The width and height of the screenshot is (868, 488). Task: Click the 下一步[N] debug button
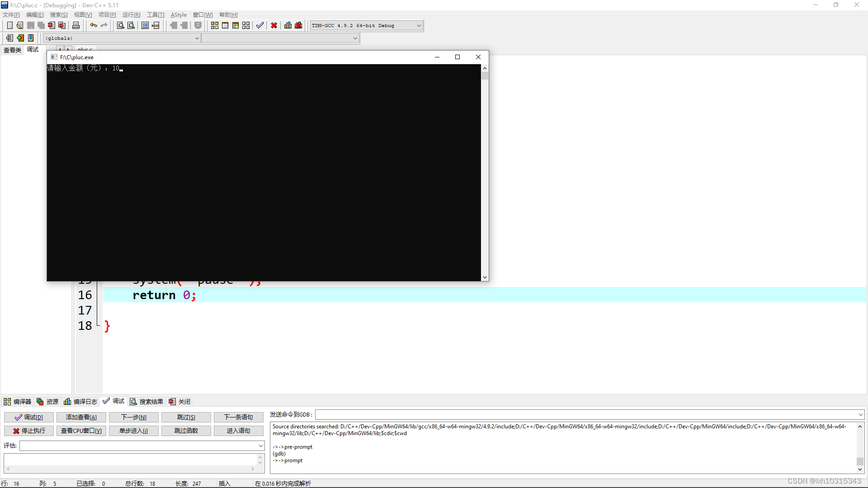click(133, 417)
